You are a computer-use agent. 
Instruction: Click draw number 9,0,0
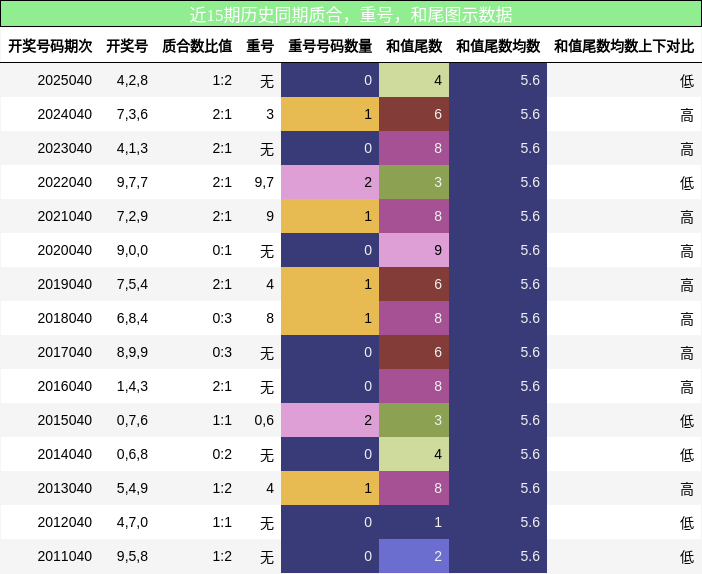pos(132,250)
